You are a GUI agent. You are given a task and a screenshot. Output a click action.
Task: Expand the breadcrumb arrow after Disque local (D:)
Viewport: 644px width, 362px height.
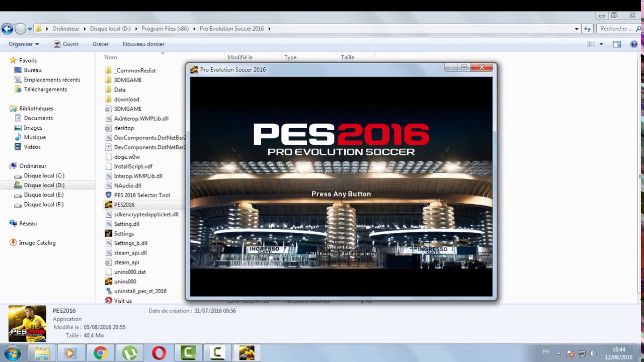(136, 29)
